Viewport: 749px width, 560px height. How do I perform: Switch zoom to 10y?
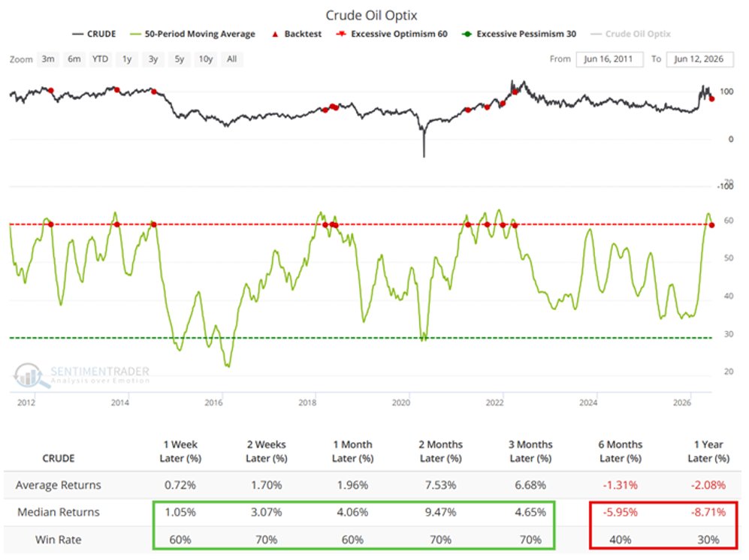coord(206,59)
